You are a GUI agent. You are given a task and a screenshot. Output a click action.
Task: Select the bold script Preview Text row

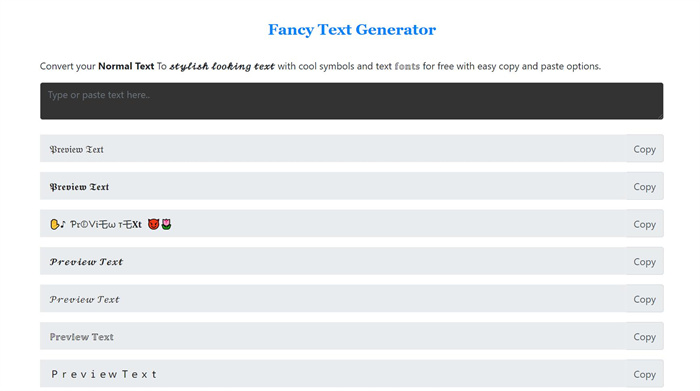tap(333, 261)
